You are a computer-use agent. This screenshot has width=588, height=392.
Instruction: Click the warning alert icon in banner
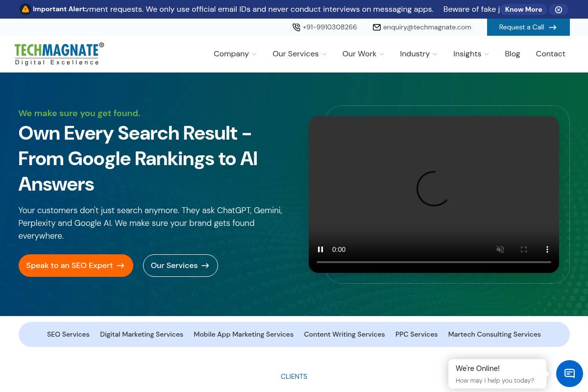(25, 9)
